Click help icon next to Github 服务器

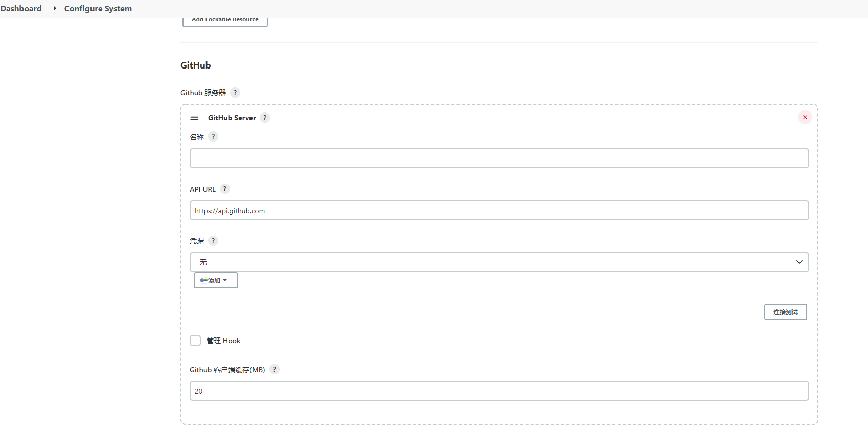(235, 93)
